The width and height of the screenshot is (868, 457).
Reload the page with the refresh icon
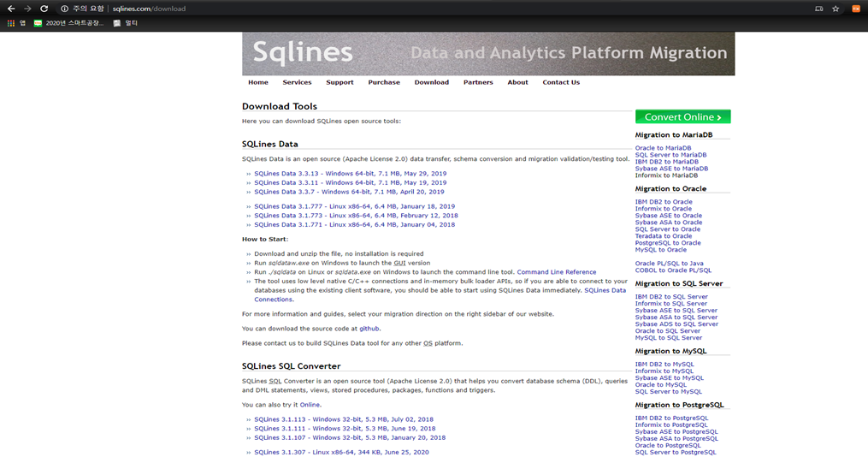pyautogui.click(x=44, y=9)
